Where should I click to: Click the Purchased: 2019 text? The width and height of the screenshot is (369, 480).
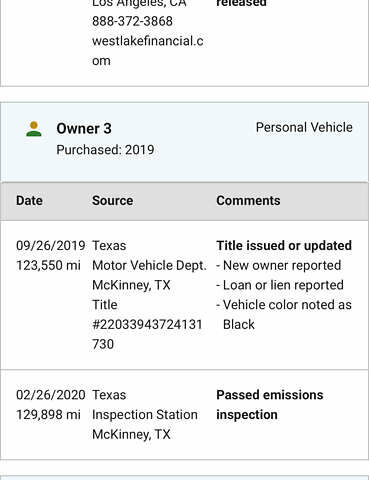(105, 150)
